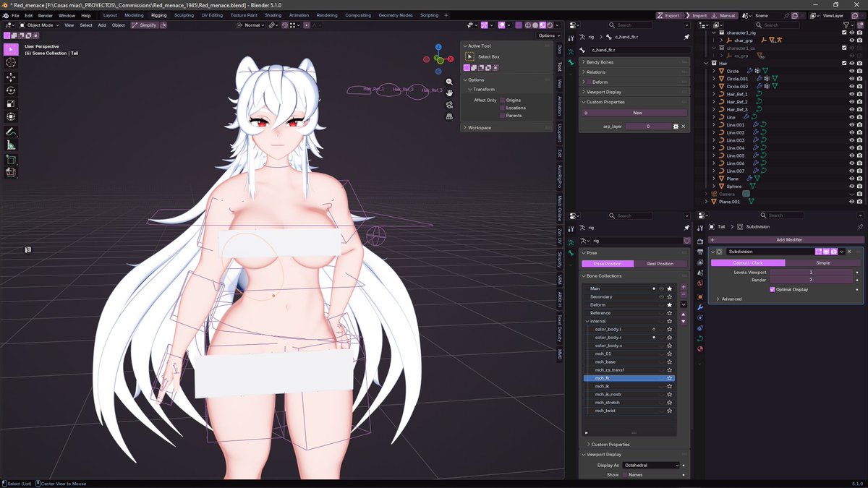Image resolution: width=868 pixels, height=488 pixels.
Task: Select the Cursor tool in viewport toolbar
Action: point(11,63)
